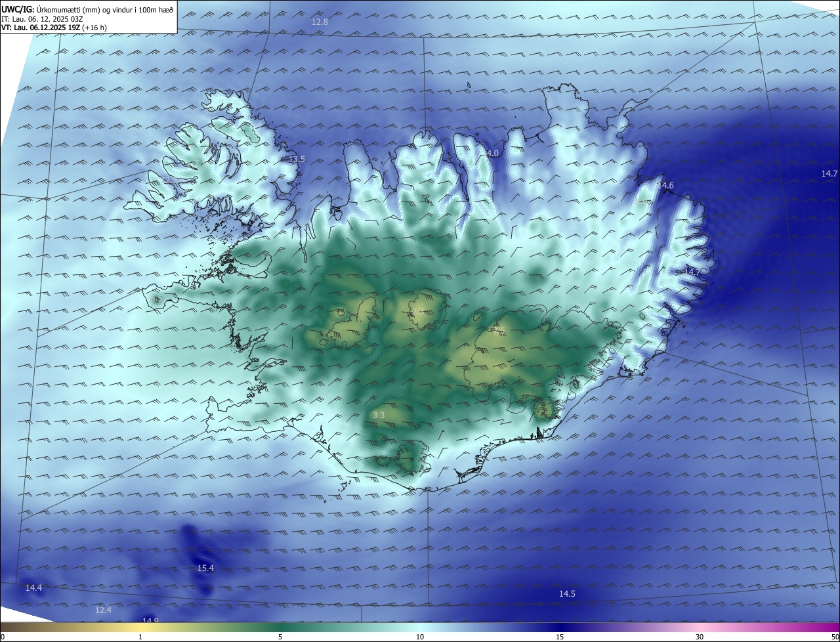Viewport: 840px width, 642px height.
Task: Click the legend tick label '10'
Action: tap(420, 637)
